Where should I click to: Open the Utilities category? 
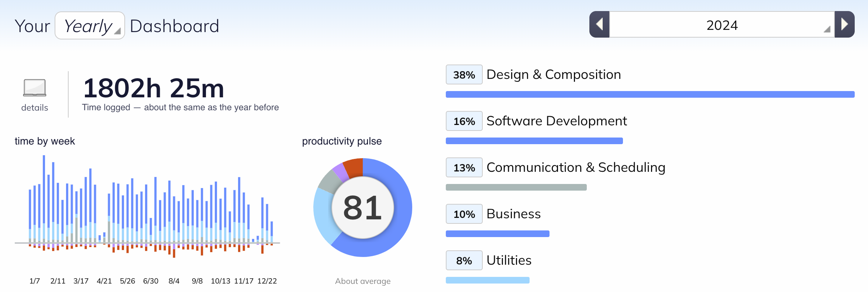[x=509, y=260]
